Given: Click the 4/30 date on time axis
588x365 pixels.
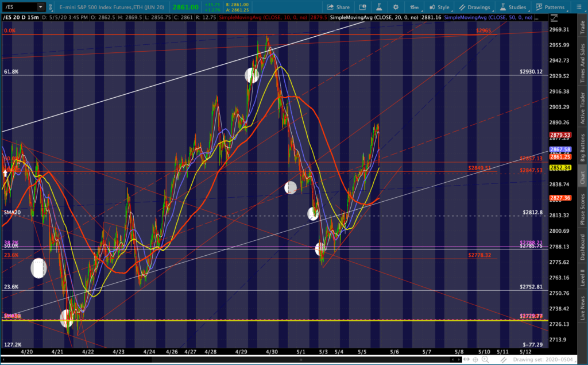Looking at the screenshot, I should (x=272, y=352).
